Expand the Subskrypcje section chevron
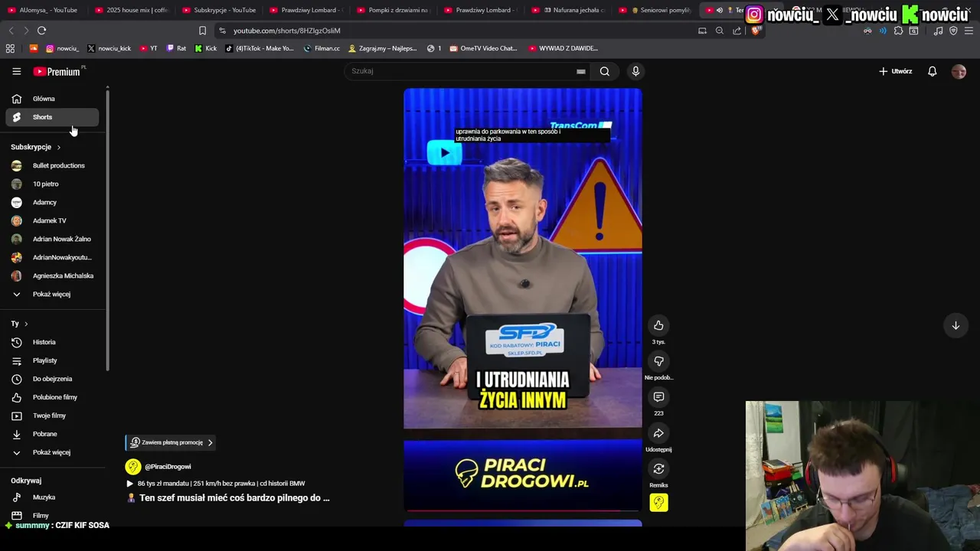 coord(58,147)
